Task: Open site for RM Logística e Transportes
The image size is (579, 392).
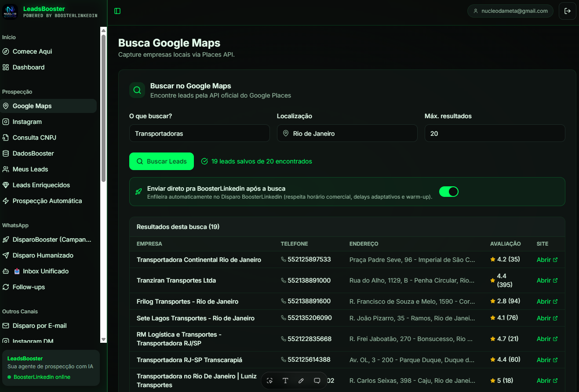Action: [547, 339]
